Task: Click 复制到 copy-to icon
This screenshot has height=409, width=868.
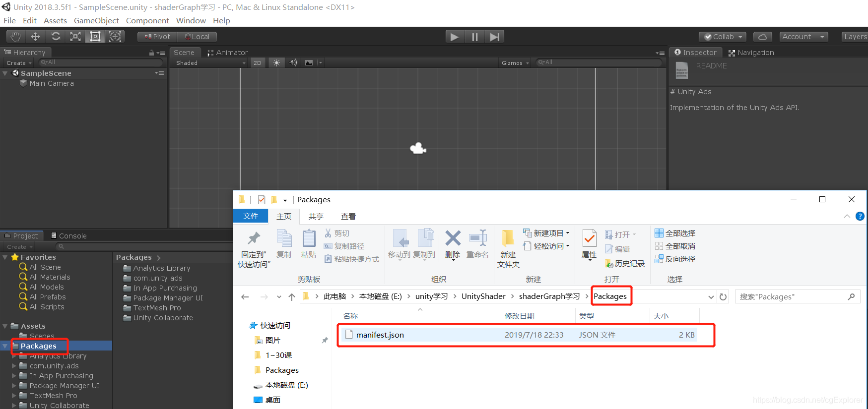Action: [x=425, y=238]
